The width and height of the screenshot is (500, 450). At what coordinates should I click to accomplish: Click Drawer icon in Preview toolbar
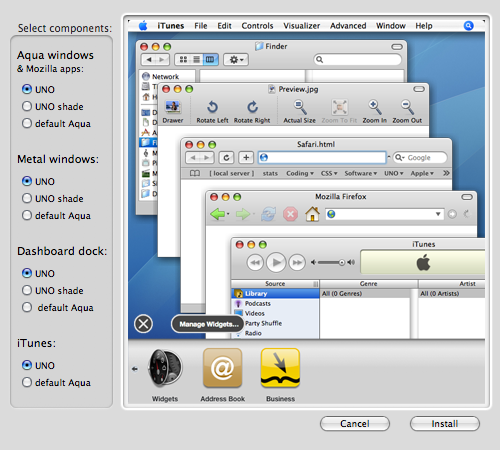173,112
